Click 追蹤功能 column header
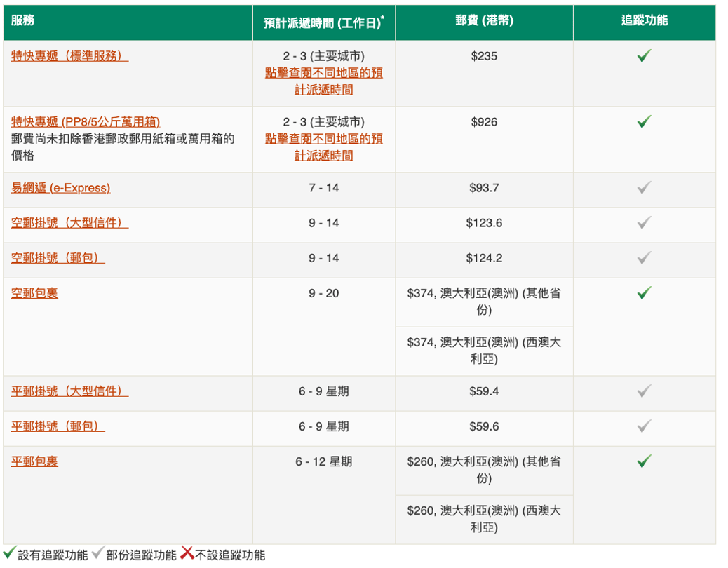 tap(644, 21)
